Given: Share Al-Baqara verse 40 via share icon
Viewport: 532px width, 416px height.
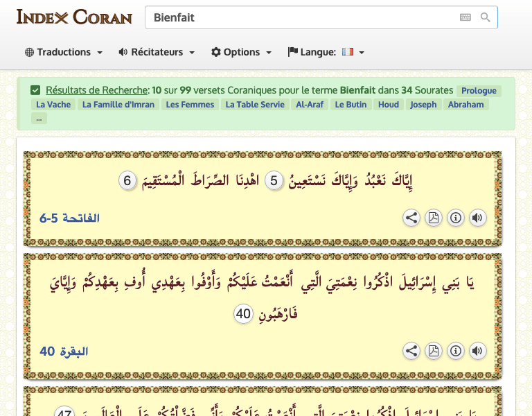Looking at the screenshot, I should (411, 352).
